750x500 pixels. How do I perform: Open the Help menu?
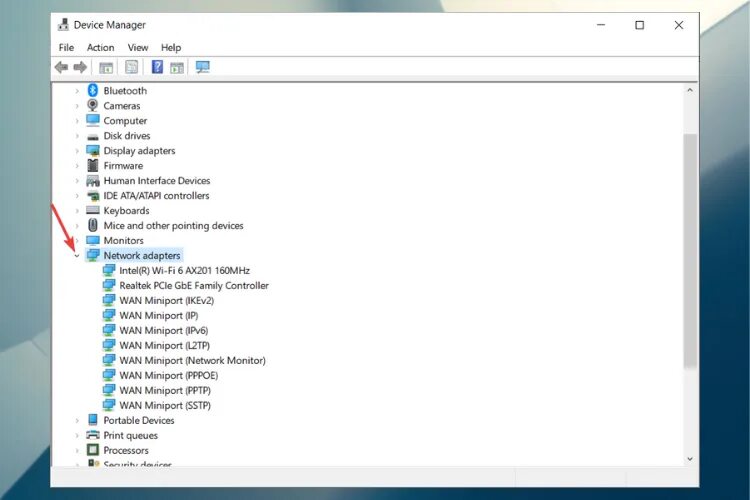click(171, 47)
